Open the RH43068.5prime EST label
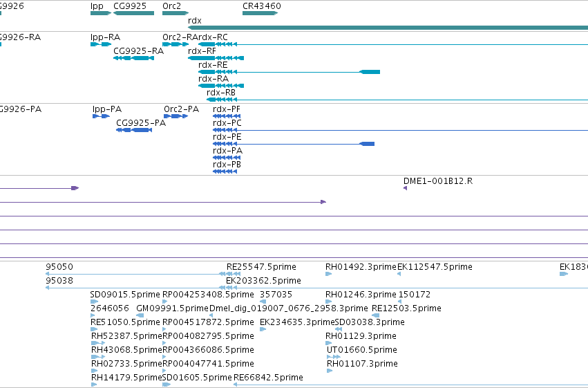The width and height of the screenshot is (588, 388). tap(126, 350)
